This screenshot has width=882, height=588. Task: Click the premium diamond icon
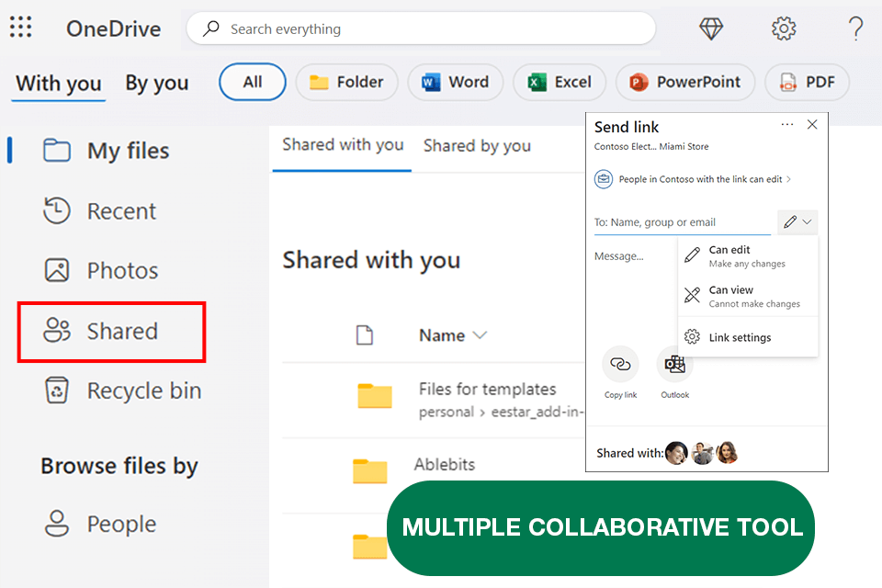pyautogui.click(x=711, y=28)
